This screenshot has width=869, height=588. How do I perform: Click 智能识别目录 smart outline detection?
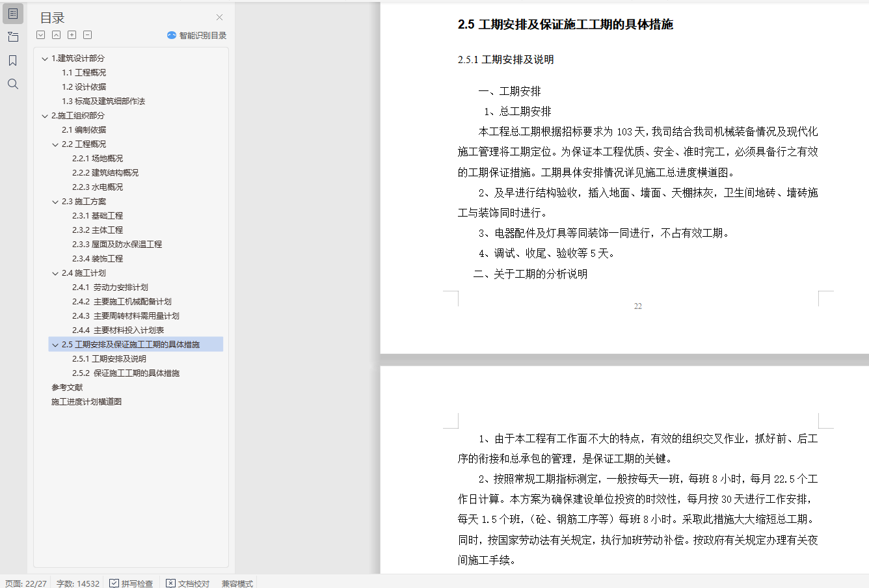(196, 35)
